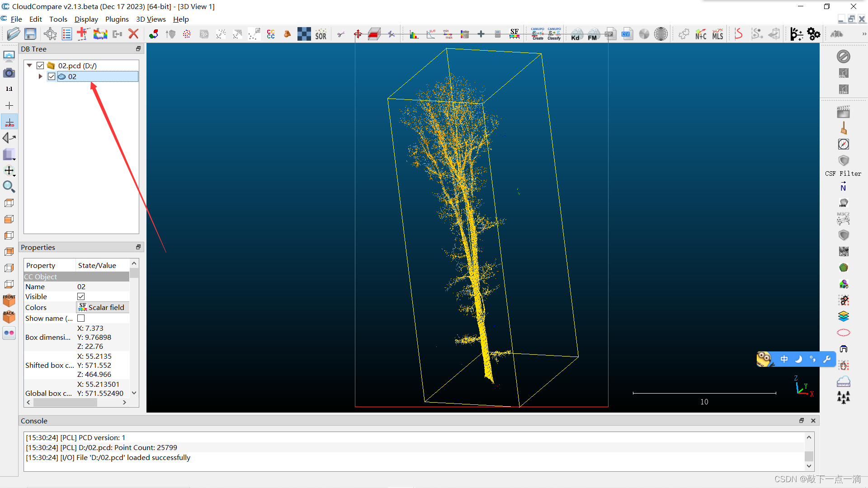Delete selected entity with red X icon
The image size is (868, 488).
[133, 34]
